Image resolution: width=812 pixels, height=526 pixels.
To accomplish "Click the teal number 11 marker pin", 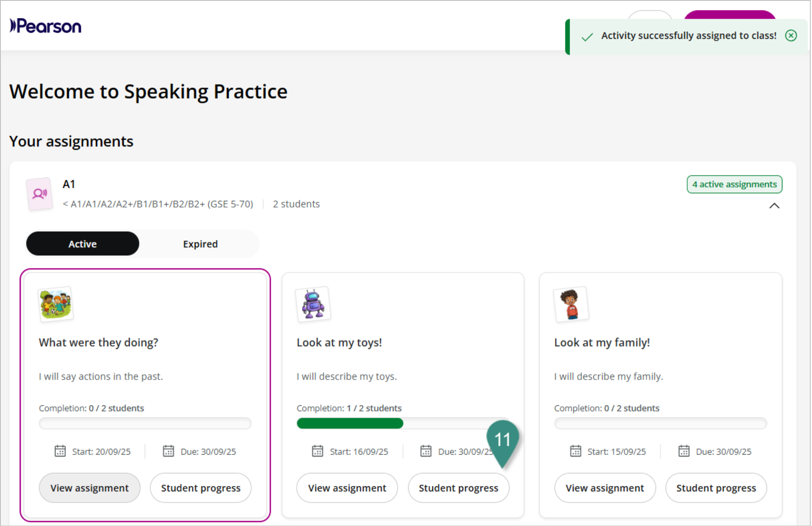I will (502, 440).
